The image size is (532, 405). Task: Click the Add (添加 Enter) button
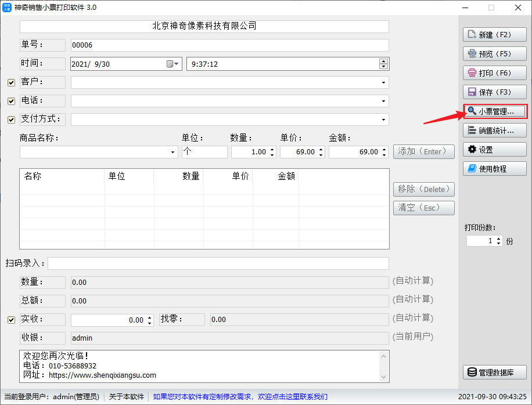tap(424, 152)
